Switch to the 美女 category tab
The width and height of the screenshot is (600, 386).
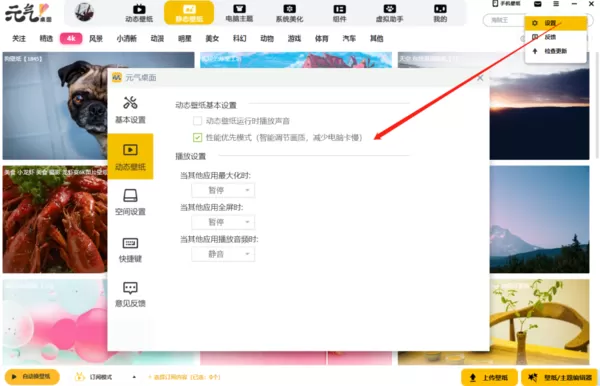coord(212,38)
